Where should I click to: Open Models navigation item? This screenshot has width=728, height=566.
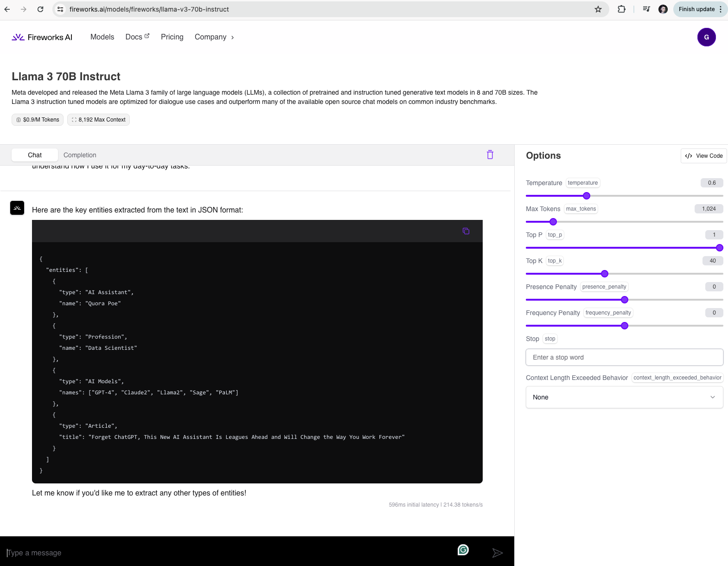coord(102,37)
